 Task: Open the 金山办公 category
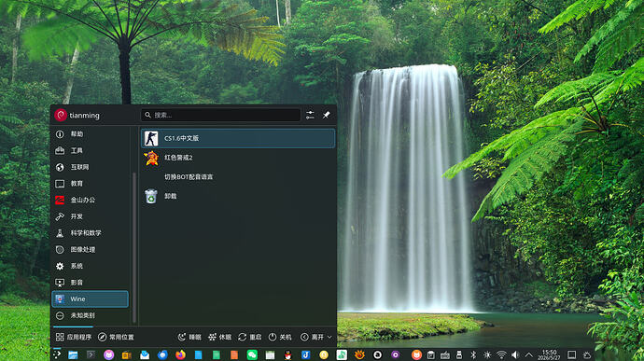(90, 200)
